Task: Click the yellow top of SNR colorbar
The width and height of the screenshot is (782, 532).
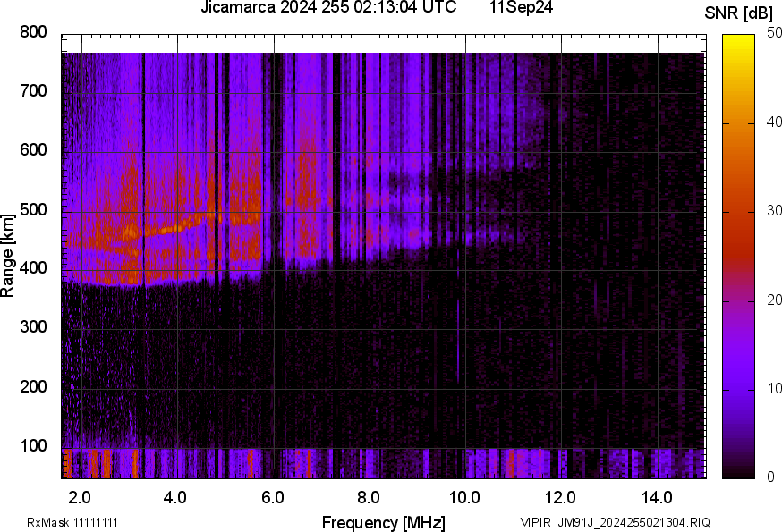Action: coord(738,41)
